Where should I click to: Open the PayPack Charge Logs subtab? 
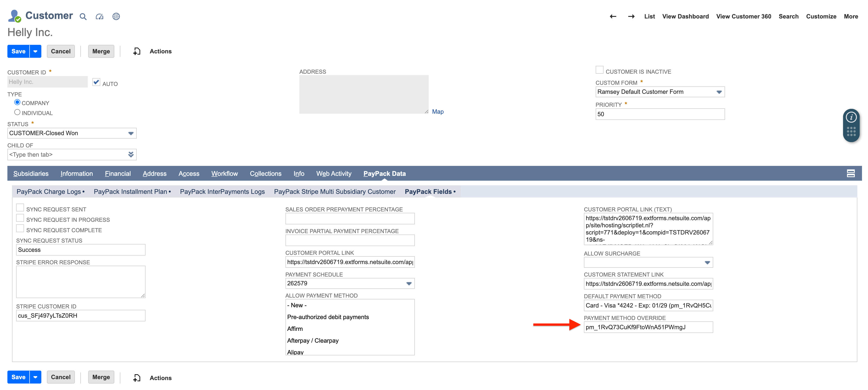pos(49,192)
